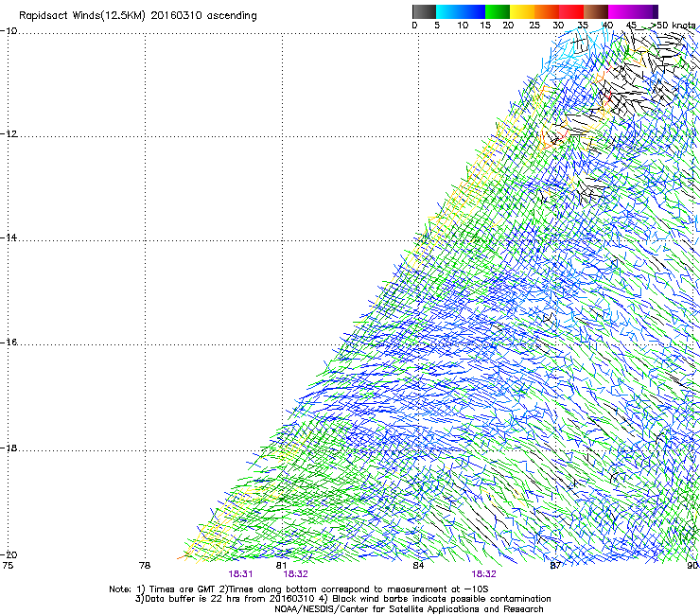The height and width of the screenshot is (615, 700).
Task: Click the 'Rapidscat Winds(12.5KM)' title text
Action: tap(82, 16)
